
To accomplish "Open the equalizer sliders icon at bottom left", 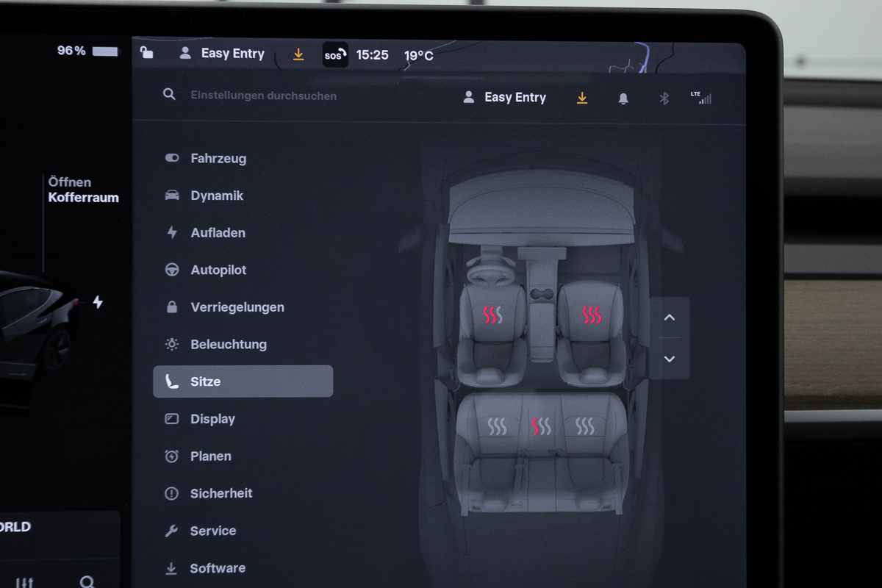I will pos(24,583).
